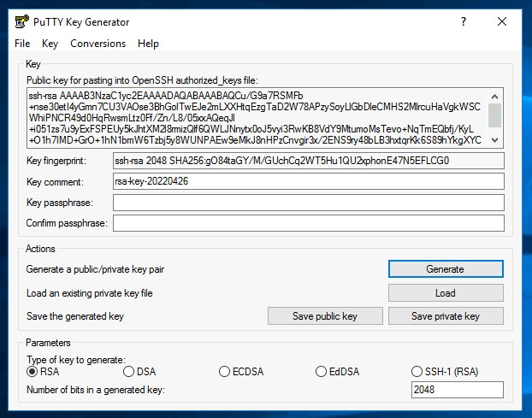Open the Key menu
The image size is (532, 418).
(50, 44)
